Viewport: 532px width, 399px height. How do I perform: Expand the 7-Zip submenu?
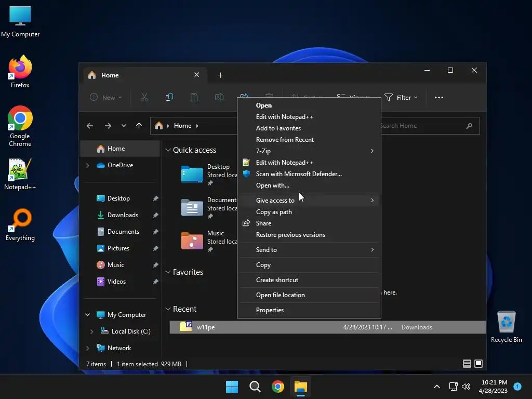(309, 151)
